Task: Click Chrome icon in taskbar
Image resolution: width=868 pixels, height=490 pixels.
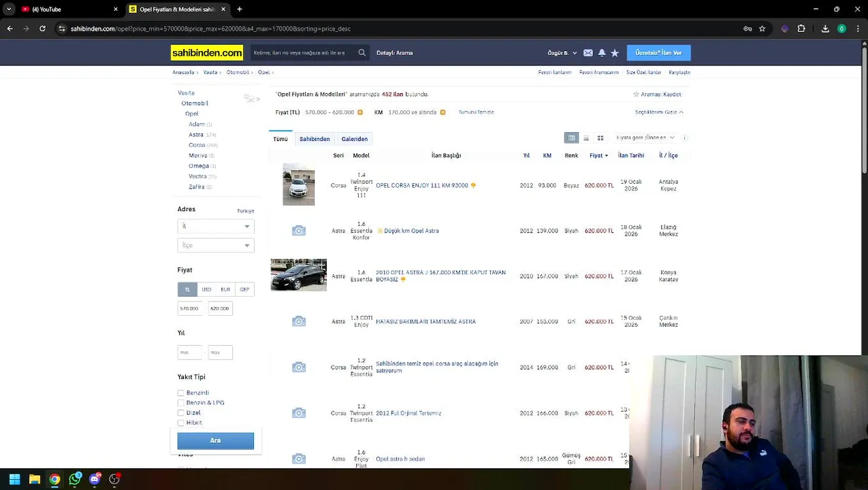Action: 54,479
